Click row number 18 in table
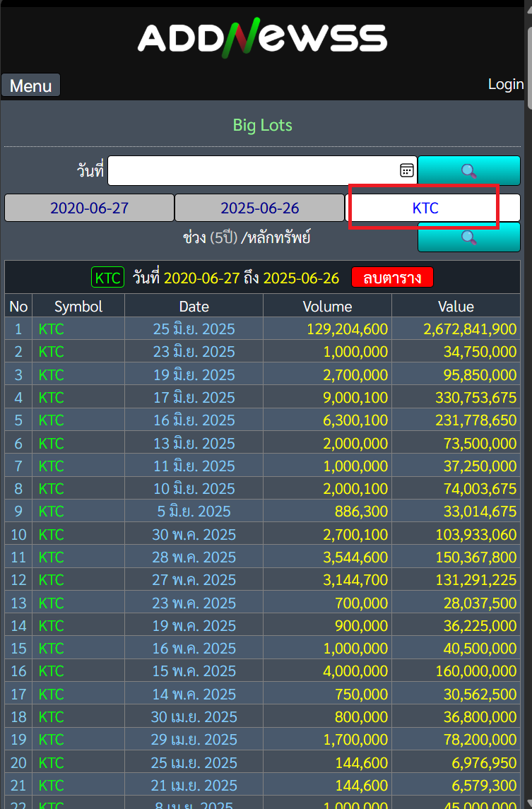 pos(18,716)
